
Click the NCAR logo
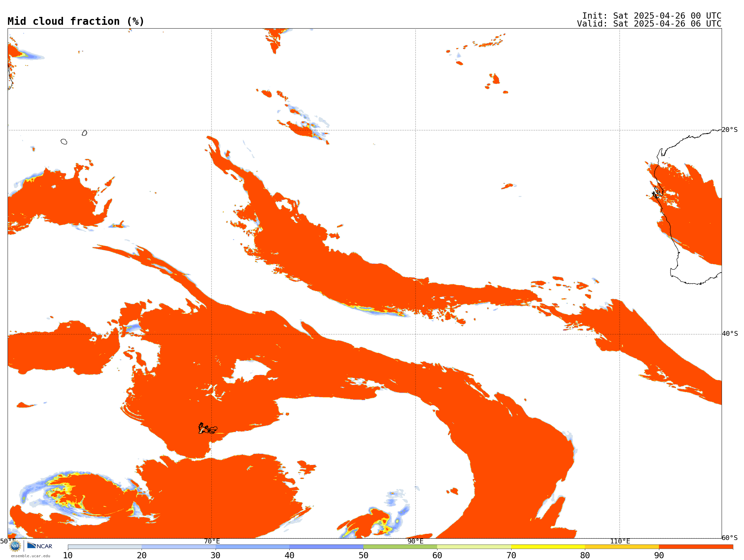[40, 546]
